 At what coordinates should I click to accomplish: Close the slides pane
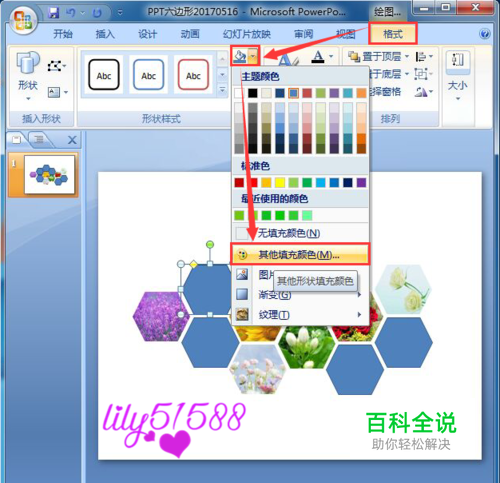click(x=72, y=140)
